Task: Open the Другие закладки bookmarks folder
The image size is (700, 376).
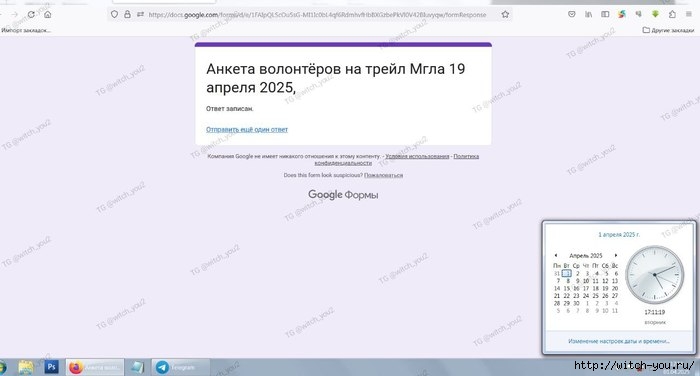Action: pos(668,30)
